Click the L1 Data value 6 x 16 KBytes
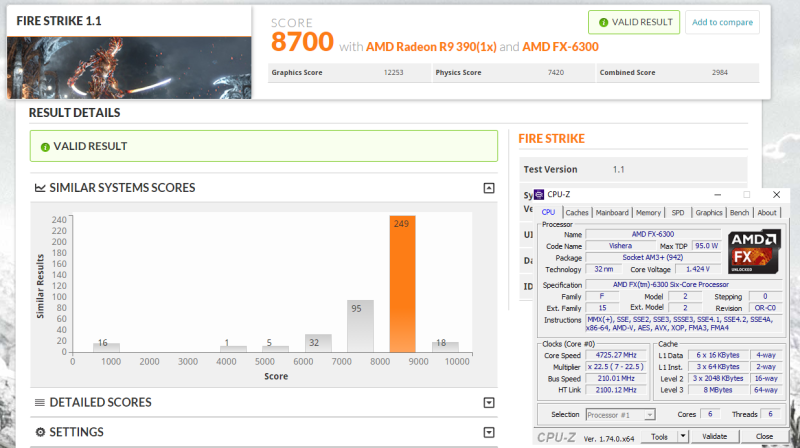Screen dimensions: 800x448 coord(718,355)
